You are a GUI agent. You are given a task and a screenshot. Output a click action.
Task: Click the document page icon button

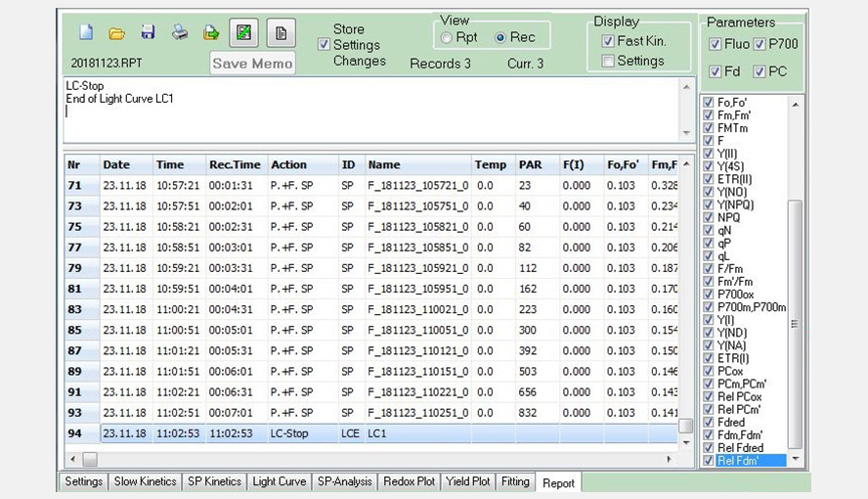281,33
